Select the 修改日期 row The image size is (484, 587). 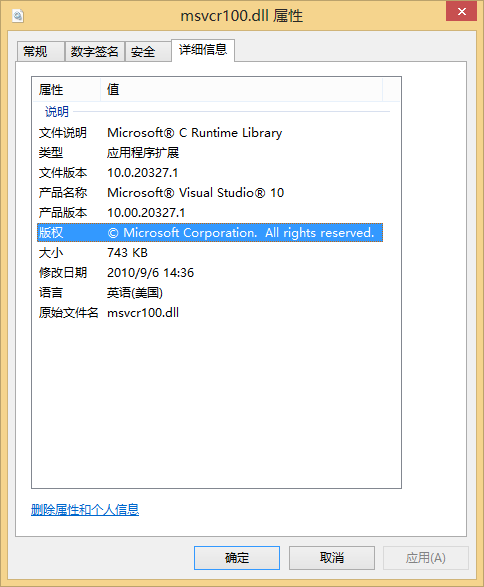(x=210, y=273)
